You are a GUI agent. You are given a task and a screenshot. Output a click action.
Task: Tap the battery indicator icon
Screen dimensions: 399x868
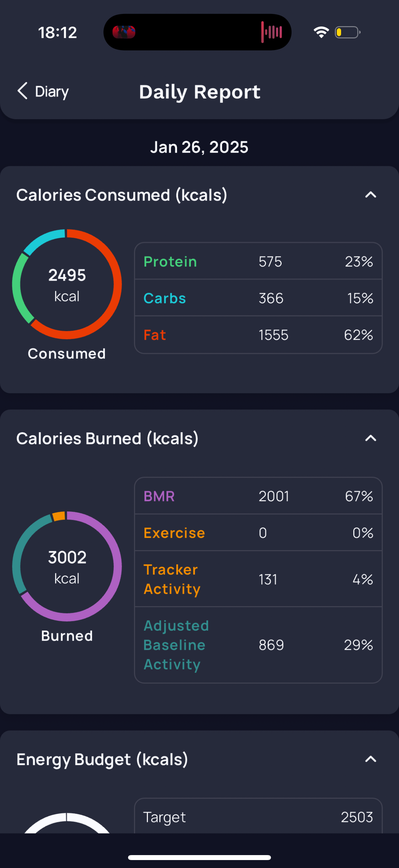pos(347,32)
